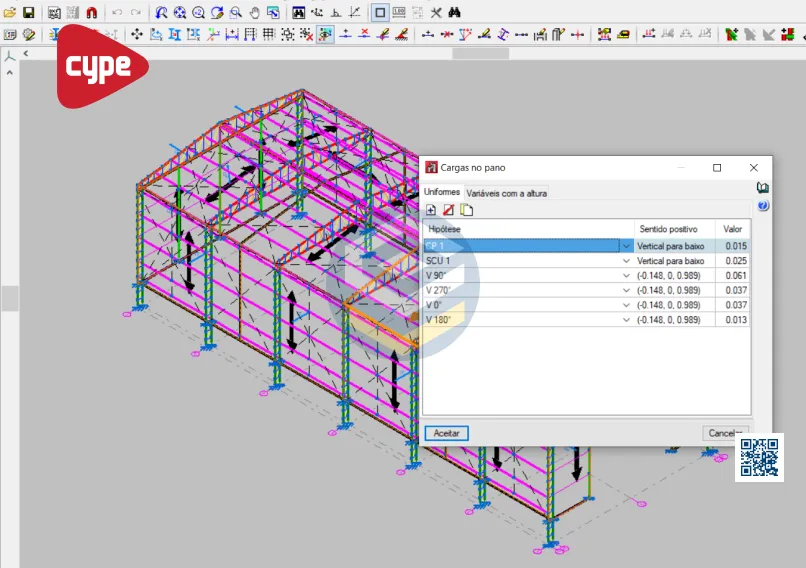The height and width of the screenshot is (568, 806).
Task: Select the pan hand tool
Action: pyautogui.click(x=254, y=13)
